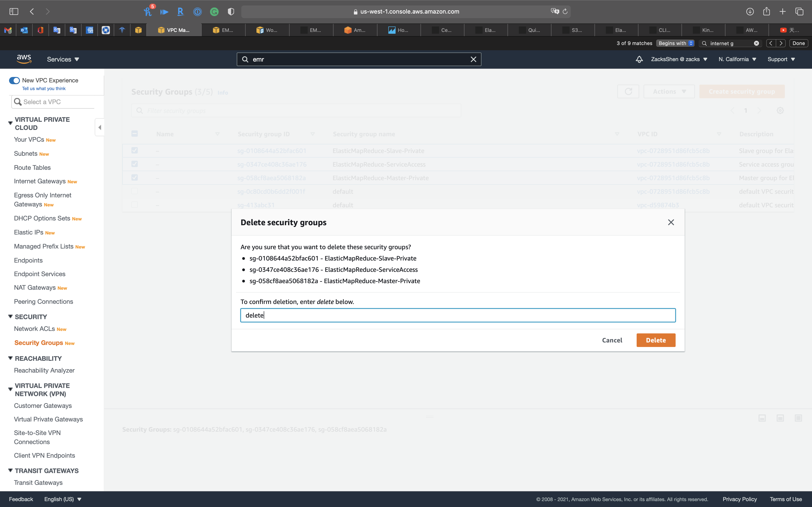Close the Delete security groups dialog
Viewport: 812px width, 507px height.
671,222
